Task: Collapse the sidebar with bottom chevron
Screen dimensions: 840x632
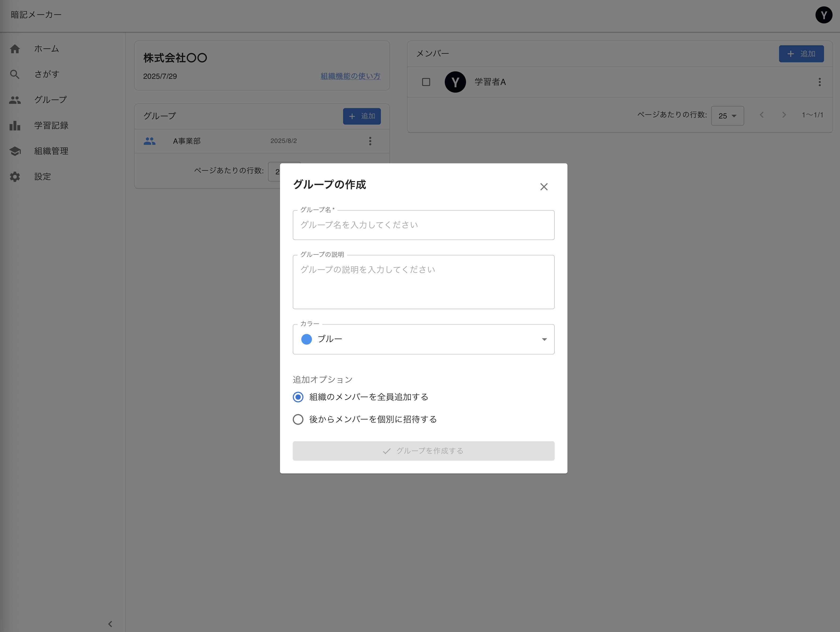Action: pos(110,624)
